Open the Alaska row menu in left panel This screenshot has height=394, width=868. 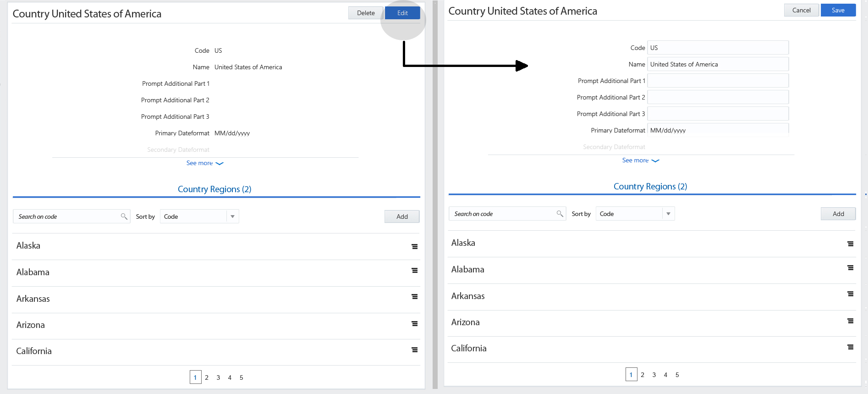coord(414,246)
